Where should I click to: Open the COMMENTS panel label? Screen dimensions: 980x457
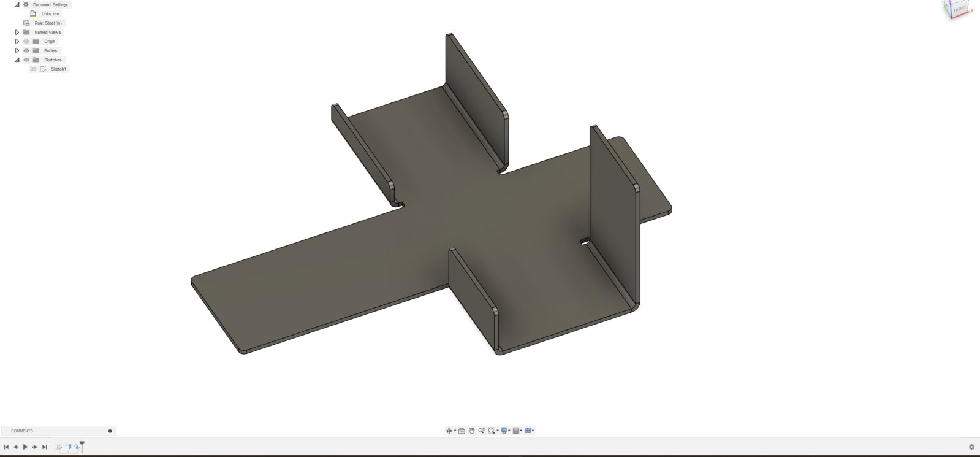[x=22, y=431]
